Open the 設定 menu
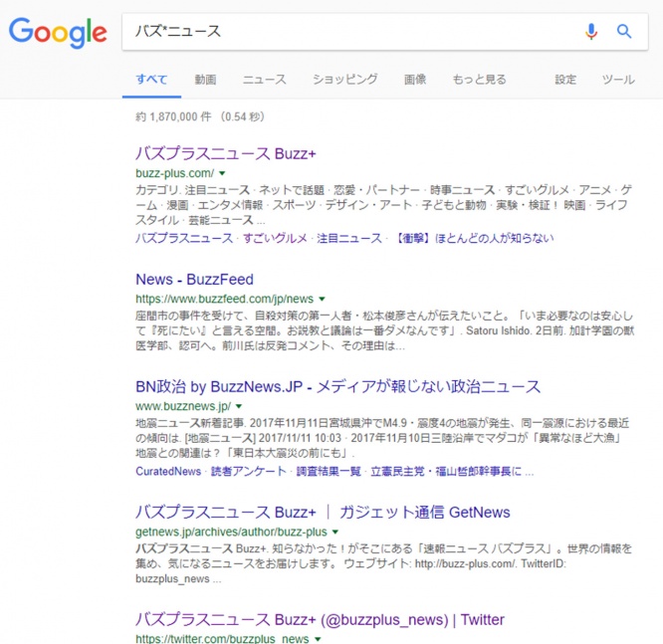The height and width of the screenshot is (644, 663). point(565,80)
